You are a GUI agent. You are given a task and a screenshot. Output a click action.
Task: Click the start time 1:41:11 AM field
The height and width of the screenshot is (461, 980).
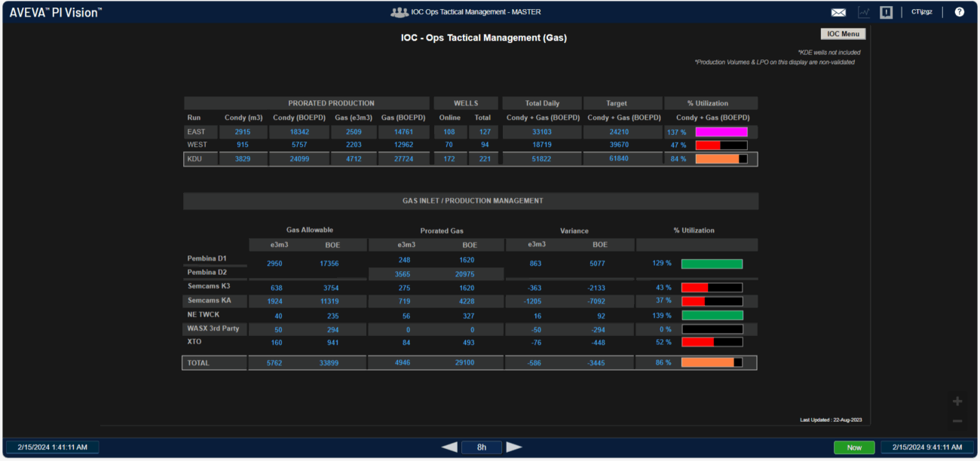click(x=52, y=447)
